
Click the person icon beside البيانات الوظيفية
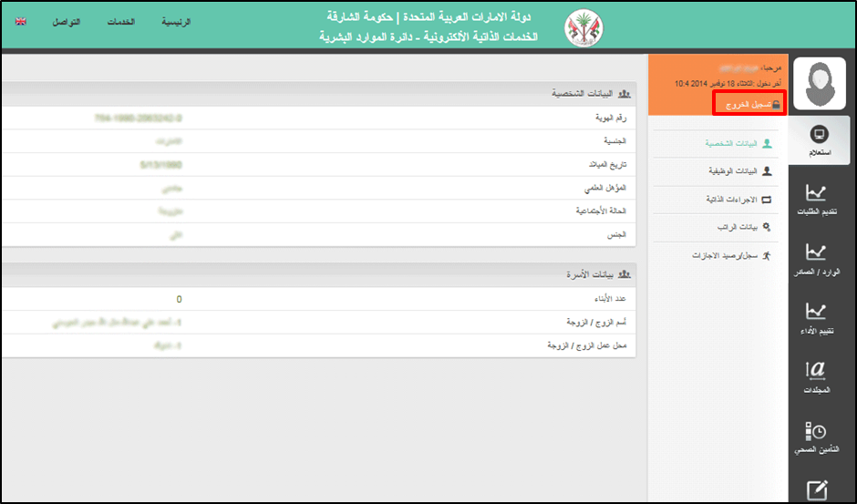[767, 171]
